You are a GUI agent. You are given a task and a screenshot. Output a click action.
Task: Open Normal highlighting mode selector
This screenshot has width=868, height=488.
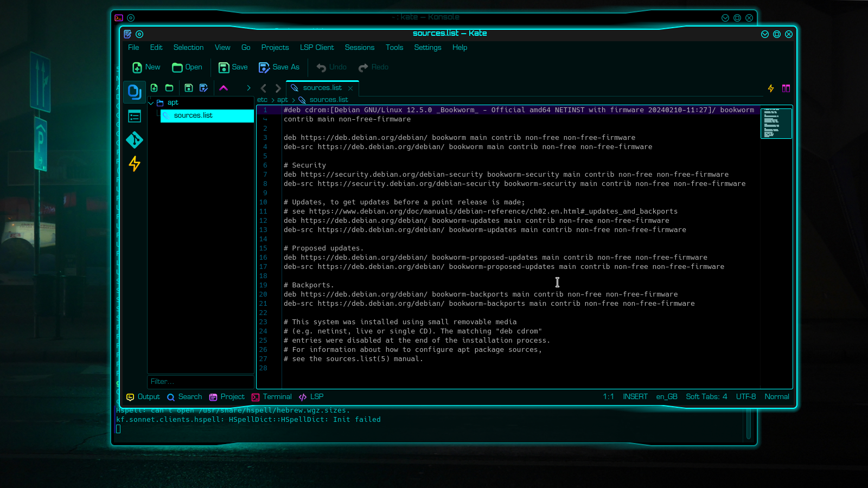point(777,397)
